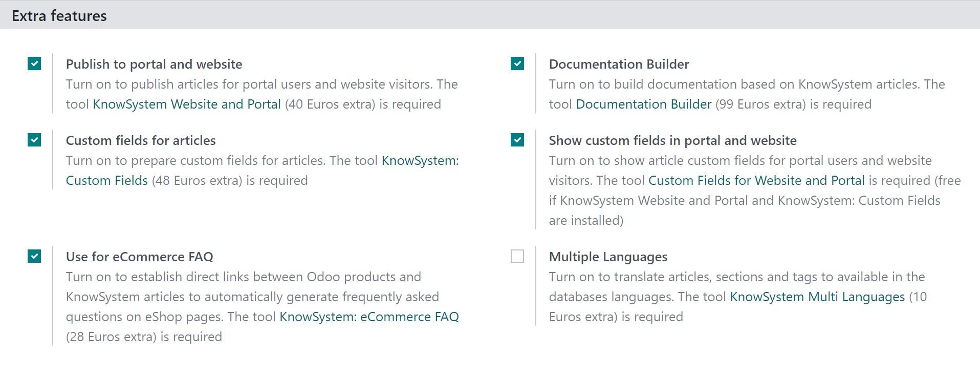Toggle the Custom fields for articles checkbox
980x378 pixels.
click(34, 140)
